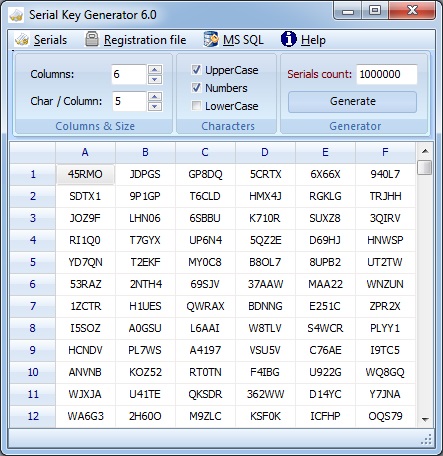The width and height of the screenshot is (443, 456).
Task: Uncheck the UpperCase checkbox
Action: pyautogui.click(x=196, y=70)
